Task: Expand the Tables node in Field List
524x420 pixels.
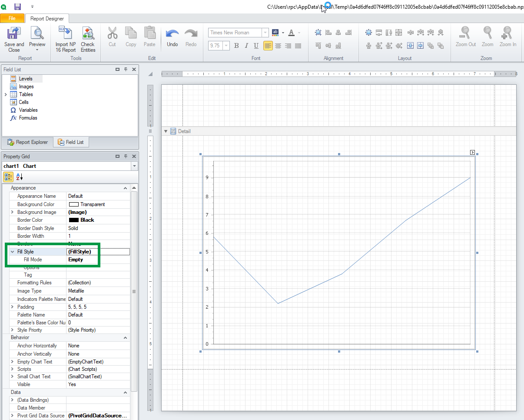Action: [6, 94]
